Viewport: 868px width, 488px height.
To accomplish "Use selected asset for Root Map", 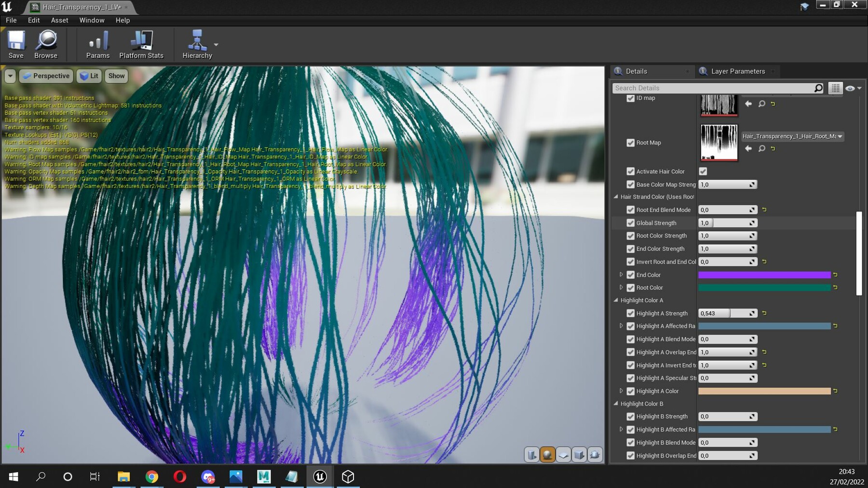I will point(748,148).
